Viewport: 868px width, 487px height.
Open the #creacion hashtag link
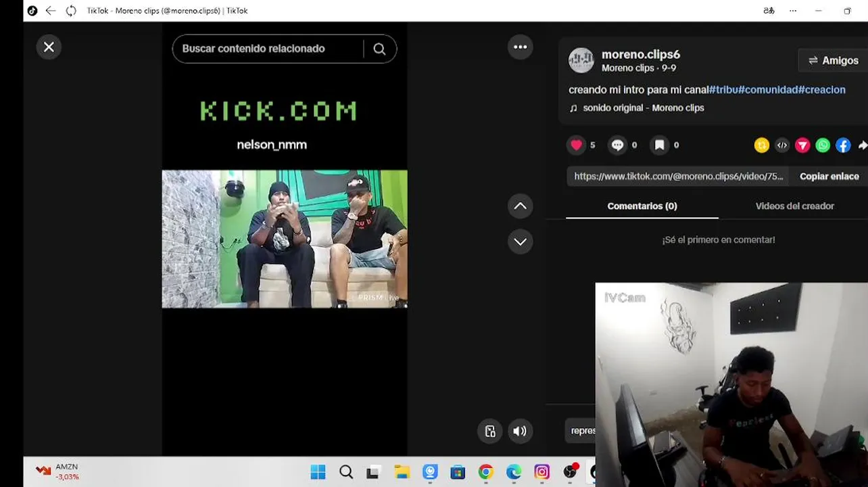pyautogui.click(x=821, y=89)
